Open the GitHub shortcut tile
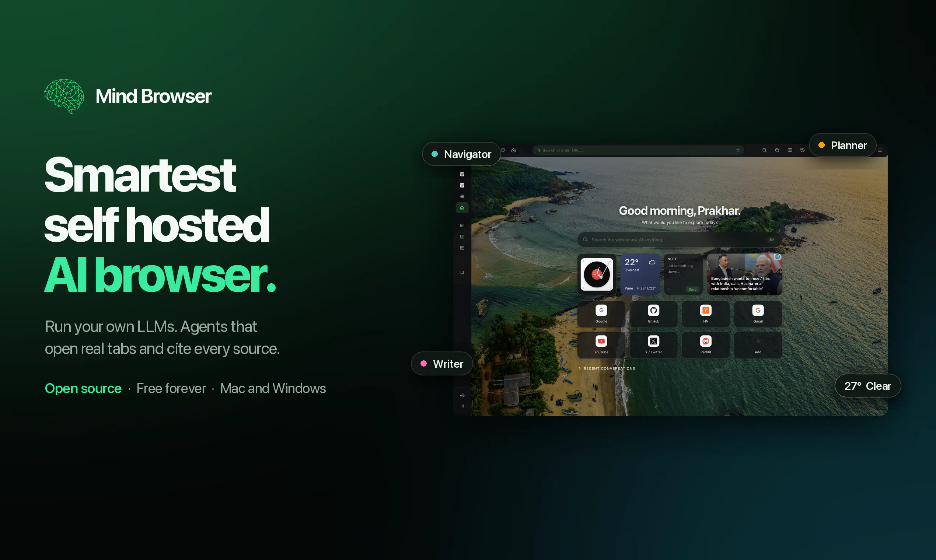 click(x=653, y=314)
